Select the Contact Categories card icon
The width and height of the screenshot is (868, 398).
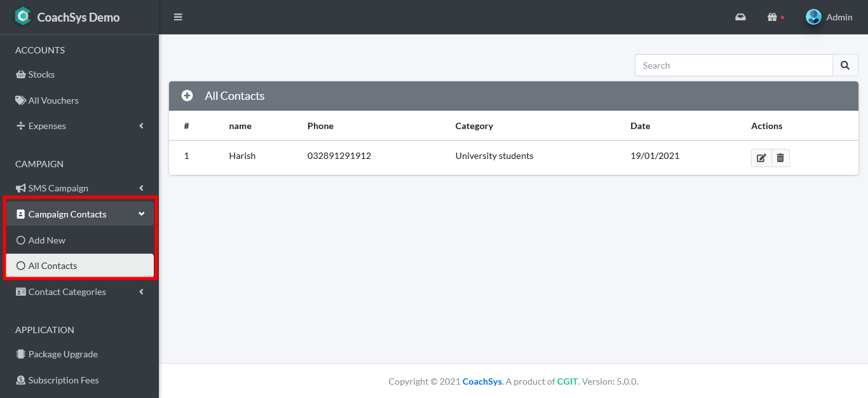click(20, 291)
